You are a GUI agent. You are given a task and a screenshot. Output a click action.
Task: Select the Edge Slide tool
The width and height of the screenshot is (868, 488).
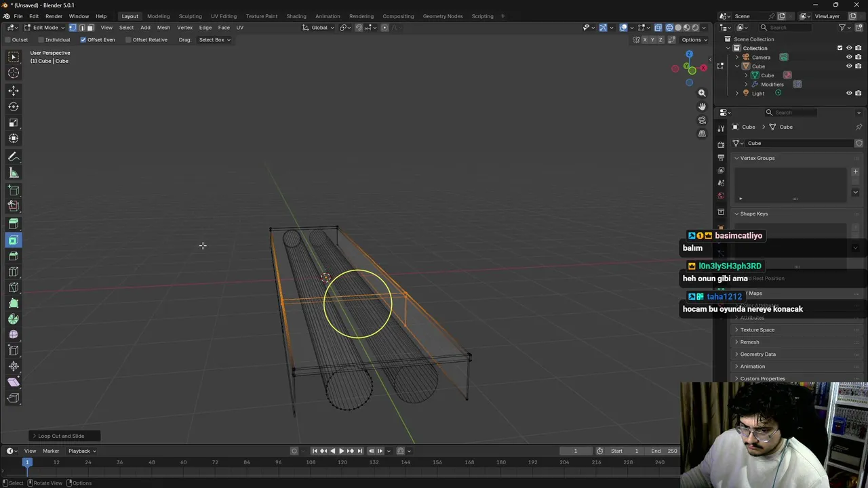point(14,350)
